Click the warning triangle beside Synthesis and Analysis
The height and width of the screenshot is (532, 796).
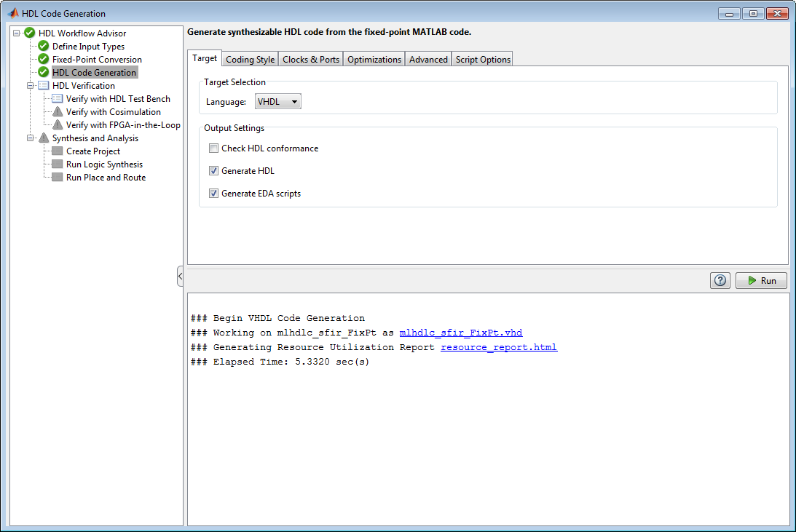44,138
